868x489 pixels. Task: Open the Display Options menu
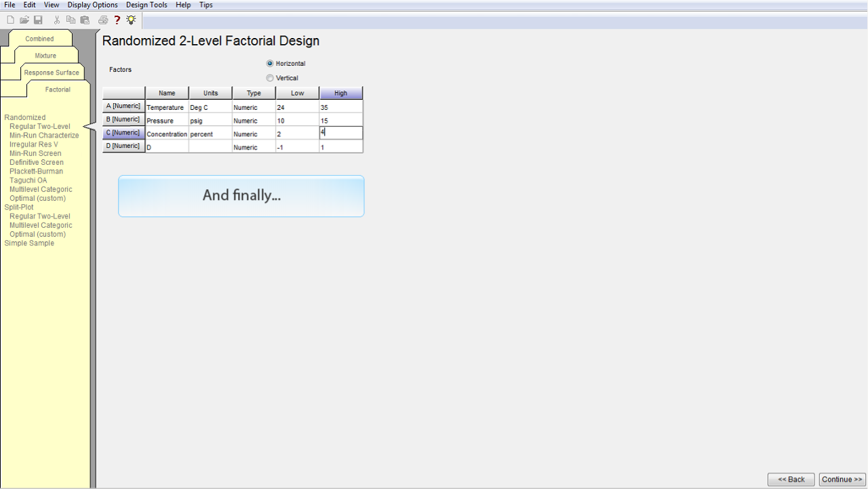(x=92, y=5)
